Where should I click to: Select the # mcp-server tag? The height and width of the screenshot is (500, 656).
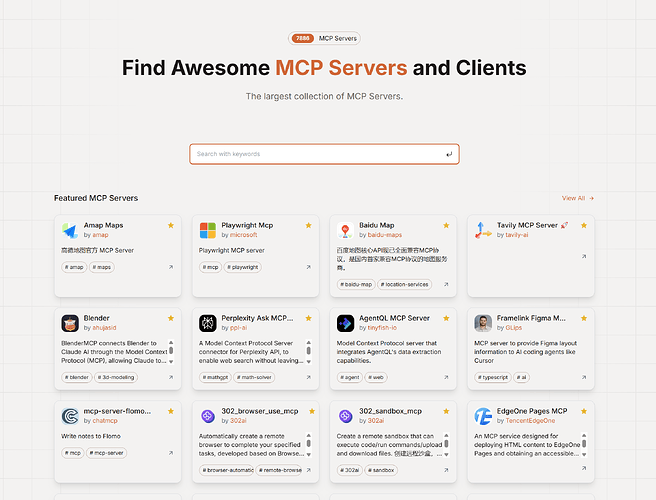point(106,453)
